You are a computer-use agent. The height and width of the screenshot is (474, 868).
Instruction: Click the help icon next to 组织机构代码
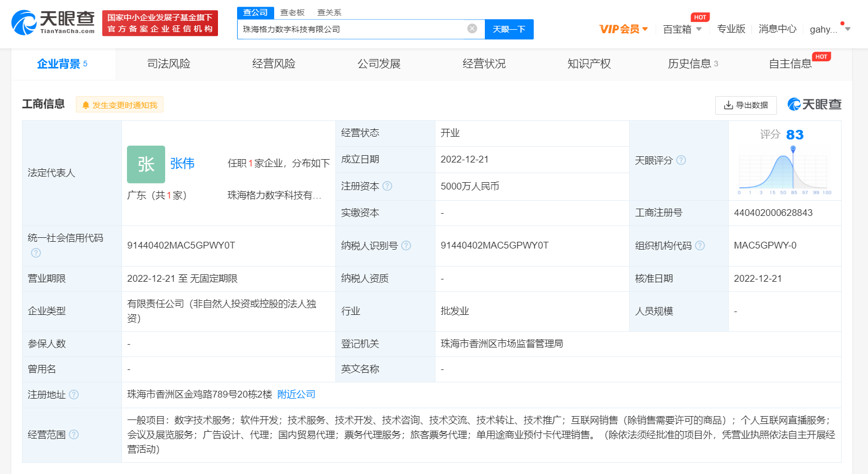[x=700, y=246]
